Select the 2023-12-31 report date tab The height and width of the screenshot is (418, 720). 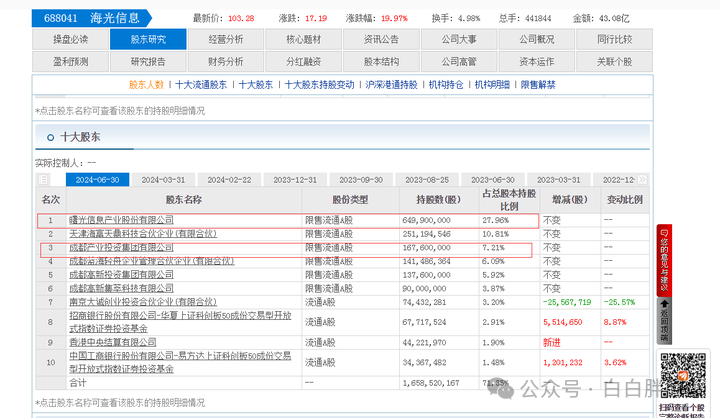click(x=295, y=180)
